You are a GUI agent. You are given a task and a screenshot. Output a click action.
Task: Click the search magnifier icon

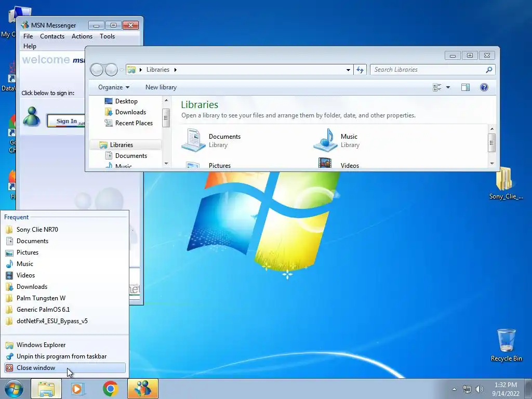point(489,70)
